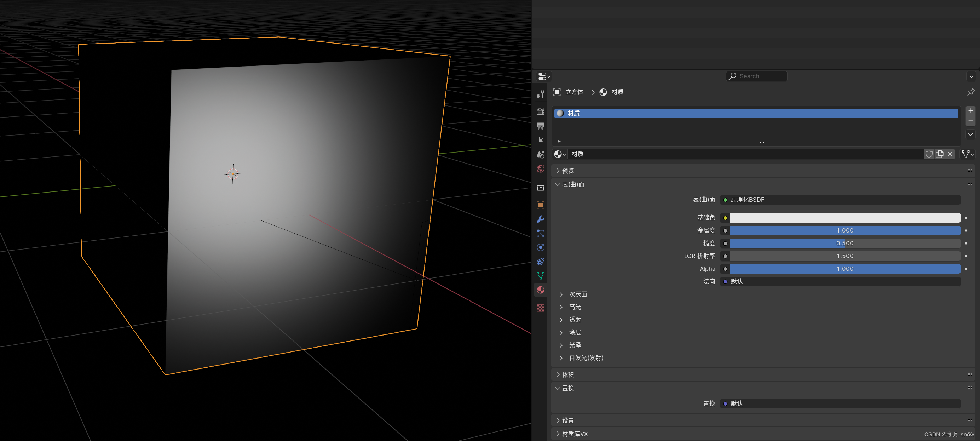Open the World properties tab

click(540, 169)
